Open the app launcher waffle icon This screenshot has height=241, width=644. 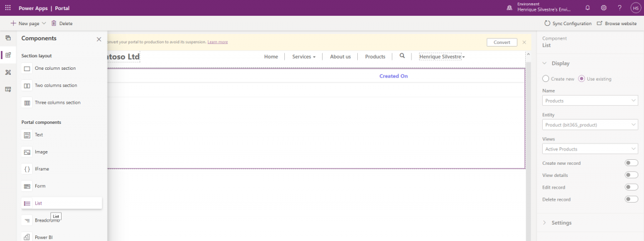pos(8,8)
